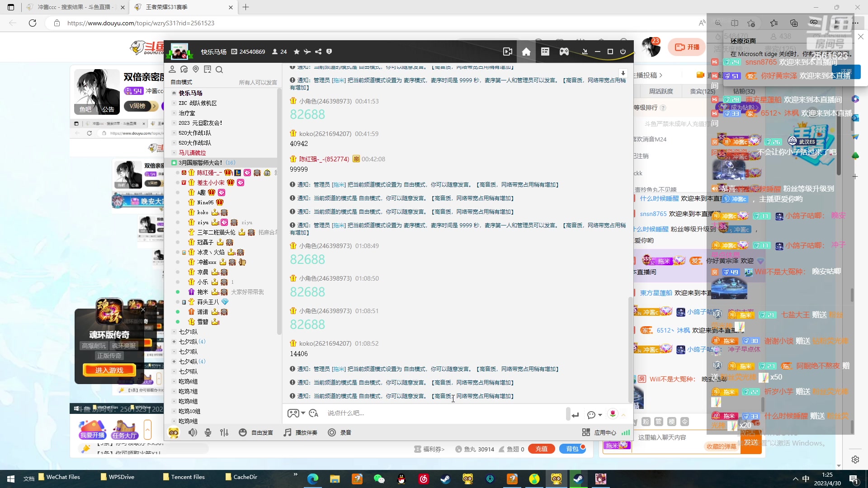Open the dropdown next to the game controller emote
Viewport: 868px width, 488px height.
point(303,413)
